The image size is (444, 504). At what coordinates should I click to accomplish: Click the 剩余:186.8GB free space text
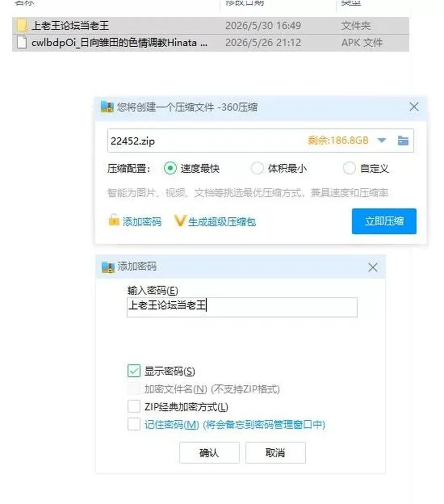coord(338,140)
